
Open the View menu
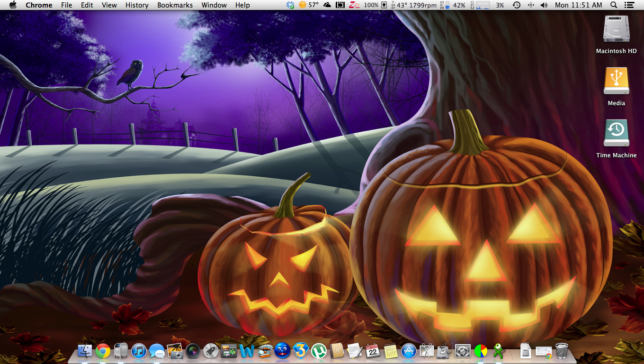[x=109, y=5]
